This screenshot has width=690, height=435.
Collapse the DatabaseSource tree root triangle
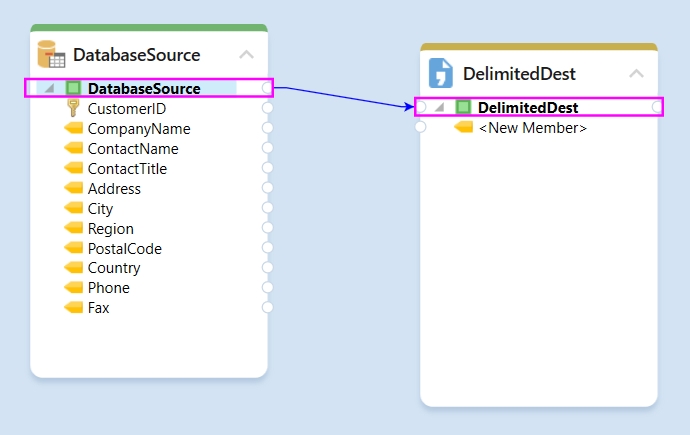click(x=49, y=89)
